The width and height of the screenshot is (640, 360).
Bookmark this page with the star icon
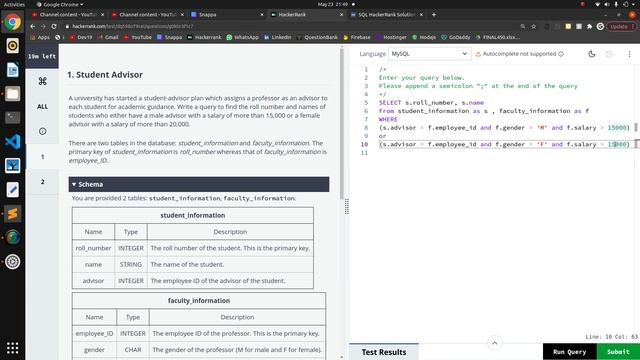click(x=533, y=26)
